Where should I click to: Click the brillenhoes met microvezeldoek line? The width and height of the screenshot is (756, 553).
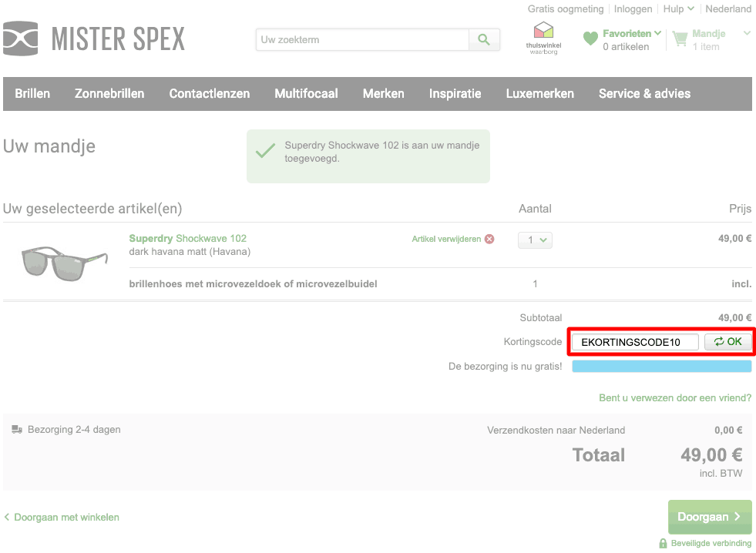(x=253, y=283)
